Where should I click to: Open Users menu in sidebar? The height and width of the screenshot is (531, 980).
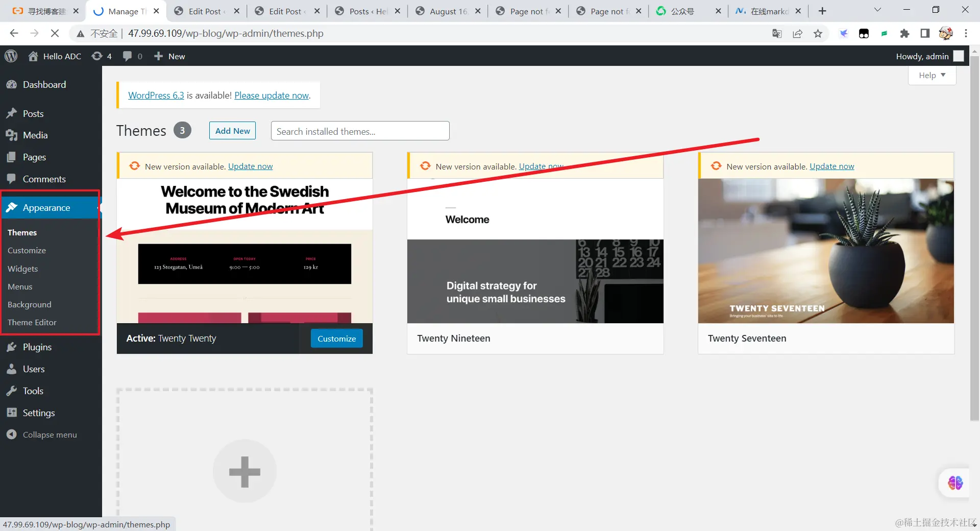point(34,369)
